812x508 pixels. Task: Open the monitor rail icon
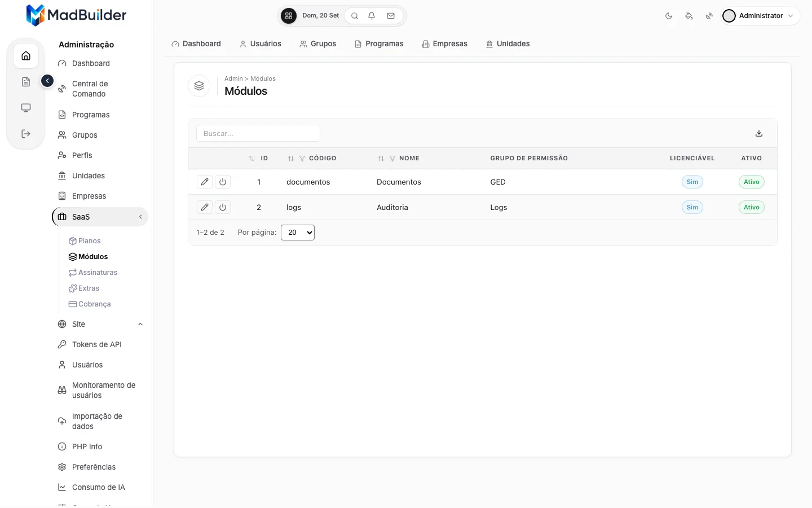(x=26, y=108)
